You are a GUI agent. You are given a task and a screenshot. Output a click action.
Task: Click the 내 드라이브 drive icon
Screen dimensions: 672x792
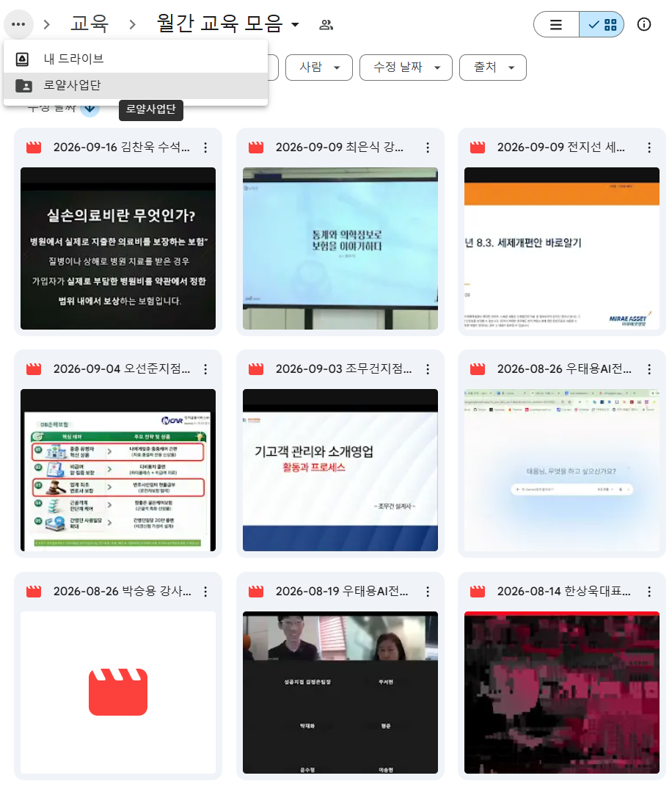click(x=23, y=59)
